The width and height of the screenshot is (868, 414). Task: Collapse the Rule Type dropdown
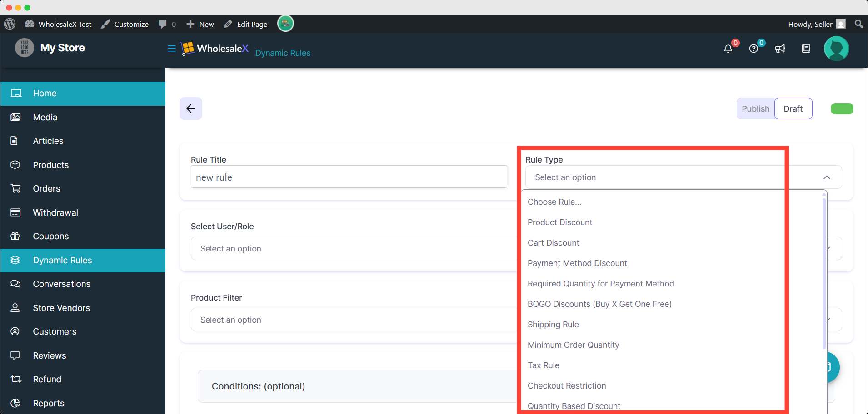(683, 177)
